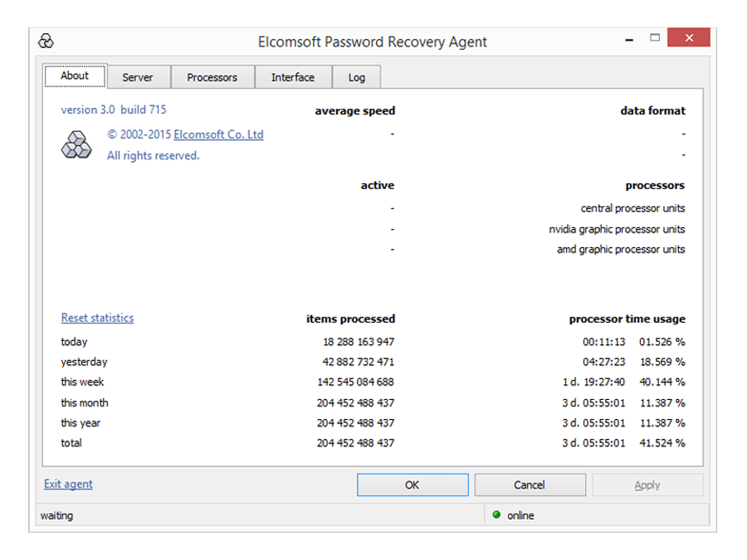
Task: Click the online status label
Action: click(x=520, y=515)
